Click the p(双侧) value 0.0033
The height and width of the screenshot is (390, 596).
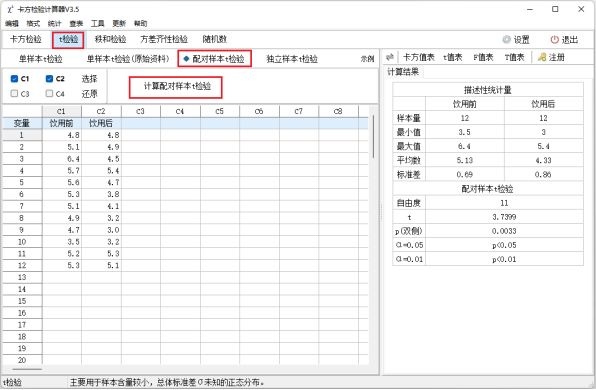coord(504,231)
